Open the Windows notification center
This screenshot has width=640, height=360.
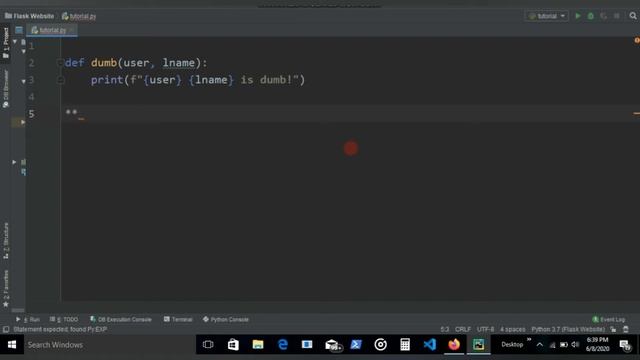625,345
